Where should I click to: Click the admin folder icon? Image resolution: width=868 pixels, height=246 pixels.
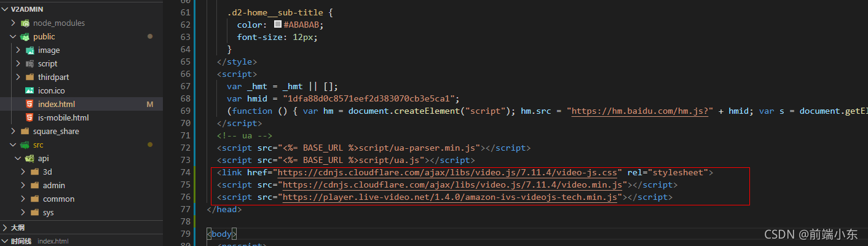tap(35, 185)
